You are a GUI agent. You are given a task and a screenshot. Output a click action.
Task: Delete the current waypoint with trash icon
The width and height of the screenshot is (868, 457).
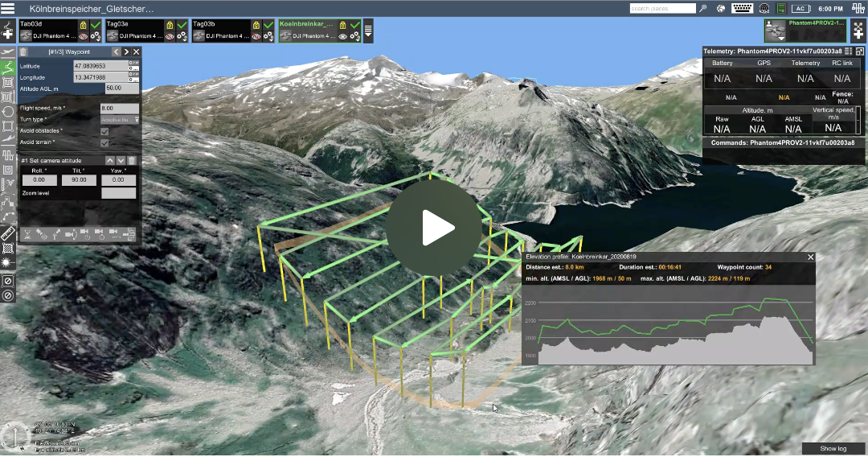click(23, 52)
